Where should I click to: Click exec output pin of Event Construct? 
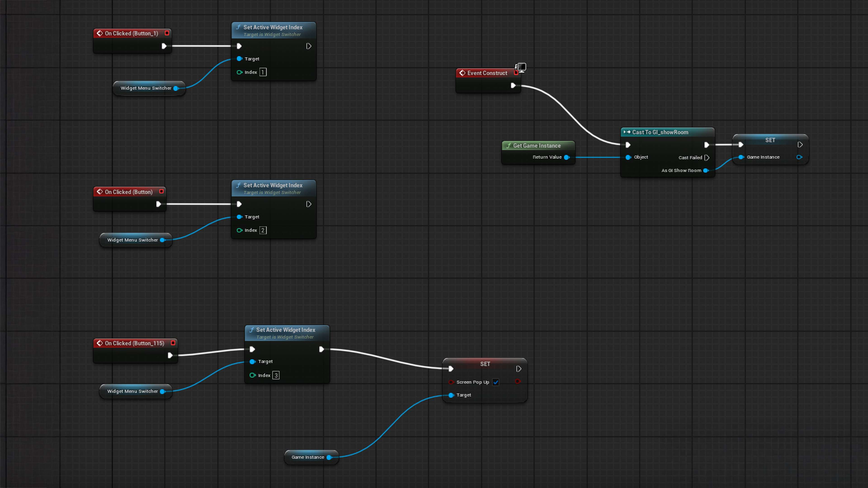click(513, 86)
